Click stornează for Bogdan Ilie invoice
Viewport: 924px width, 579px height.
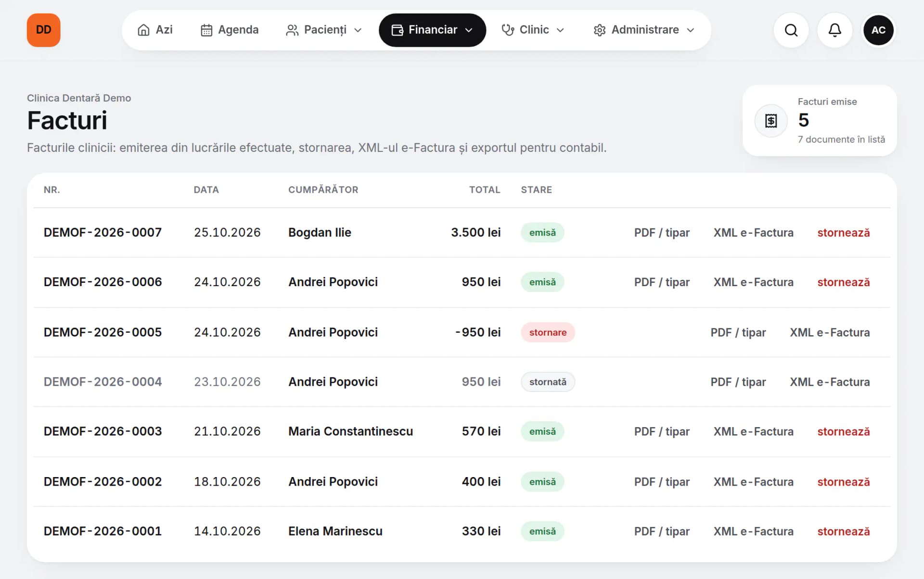pos(843,233)
